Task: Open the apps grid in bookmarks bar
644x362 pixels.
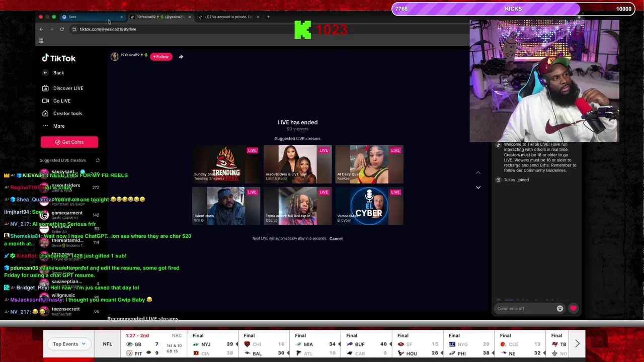Action: pyautogui.click(x=41, y=41)
